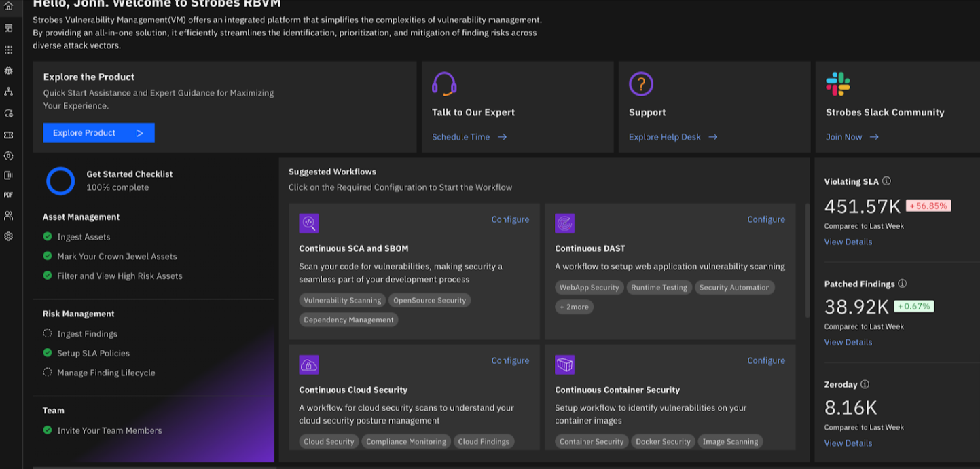The height and width of the screenshot is (469, 980).
Task: Select the Dependency Management tag
Action: coord(348,320)
